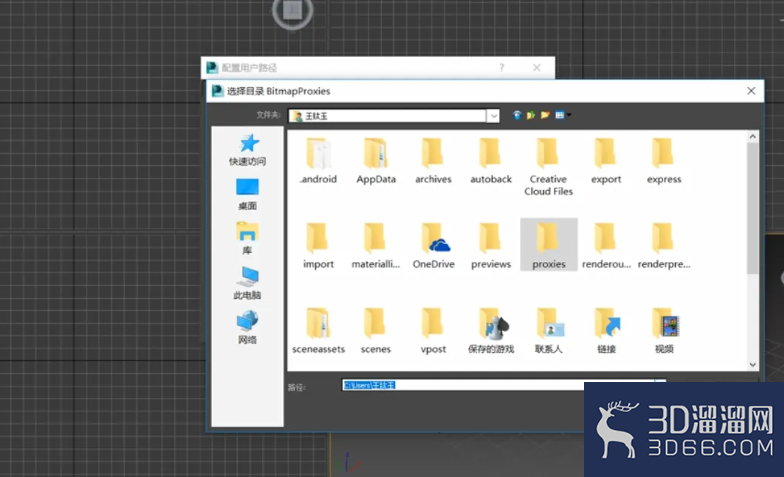Click the file list scrollbar down arrow

(x=753, y=365)
